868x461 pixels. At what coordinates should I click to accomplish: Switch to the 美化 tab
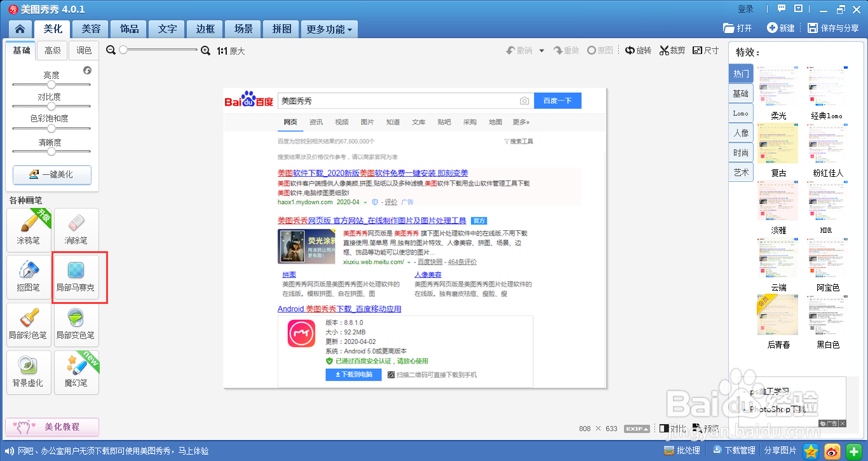click(x=53, y=29)
